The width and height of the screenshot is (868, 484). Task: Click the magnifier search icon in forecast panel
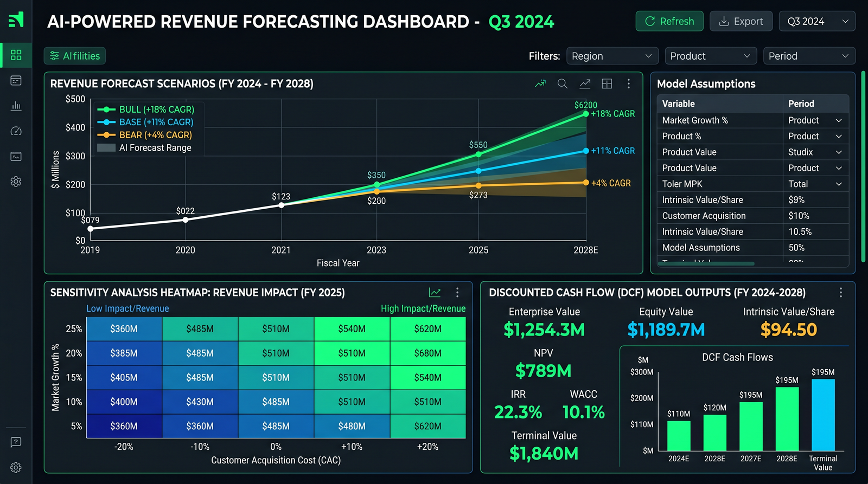pyautogui.click(x=563, y=83)
